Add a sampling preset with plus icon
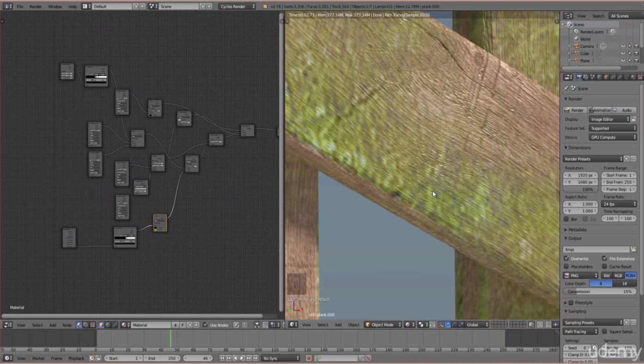The height and width of the screenshot is (364, 644). pos(626,322)
